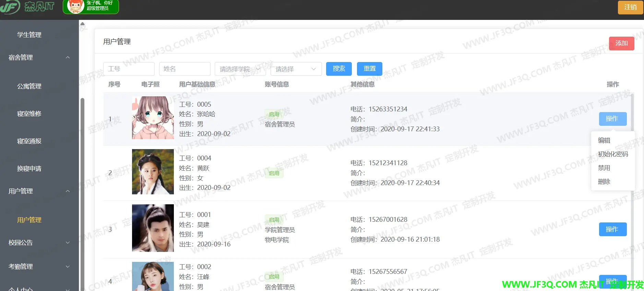
Task: Click the 注销 logout button
Action: tap(630, 7)
